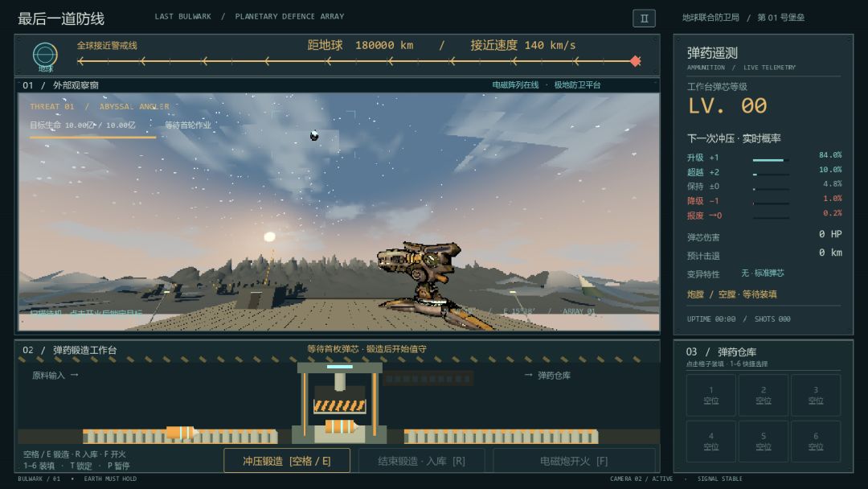The height and width of the screenshot is (489, 868).
Task: Select the red diamond threat marker
Action: pyautogui.click(x=636, y=61)
